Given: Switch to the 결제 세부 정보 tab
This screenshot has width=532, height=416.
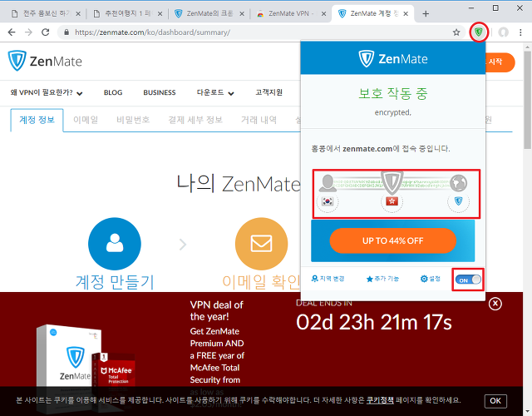Looking at the screenshot, I should pos(195,120).
